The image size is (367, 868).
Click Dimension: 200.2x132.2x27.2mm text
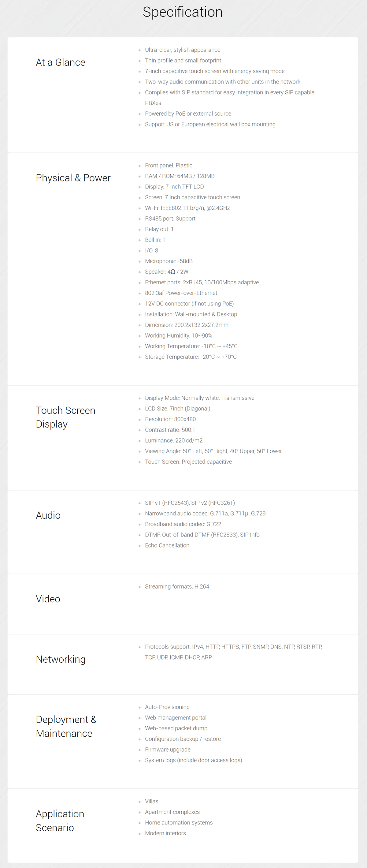coord(187,325)
